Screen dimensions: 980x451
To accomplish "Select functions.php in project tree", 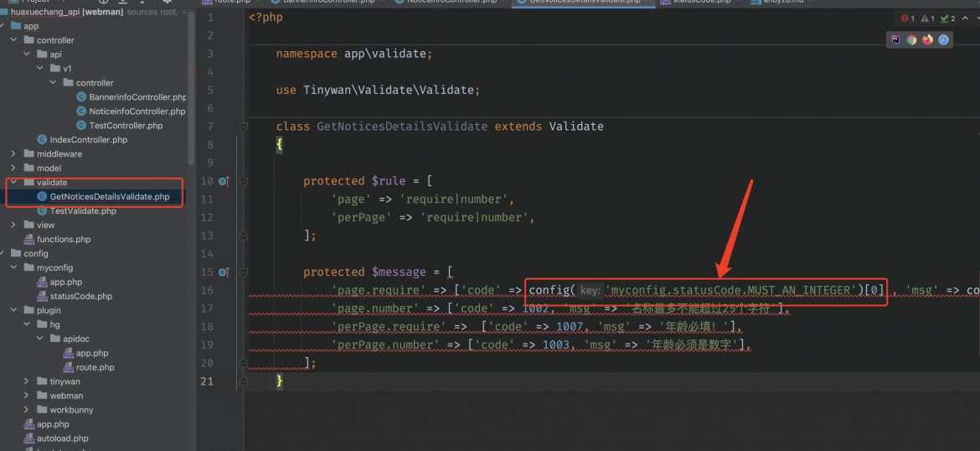I will (94, 240).
